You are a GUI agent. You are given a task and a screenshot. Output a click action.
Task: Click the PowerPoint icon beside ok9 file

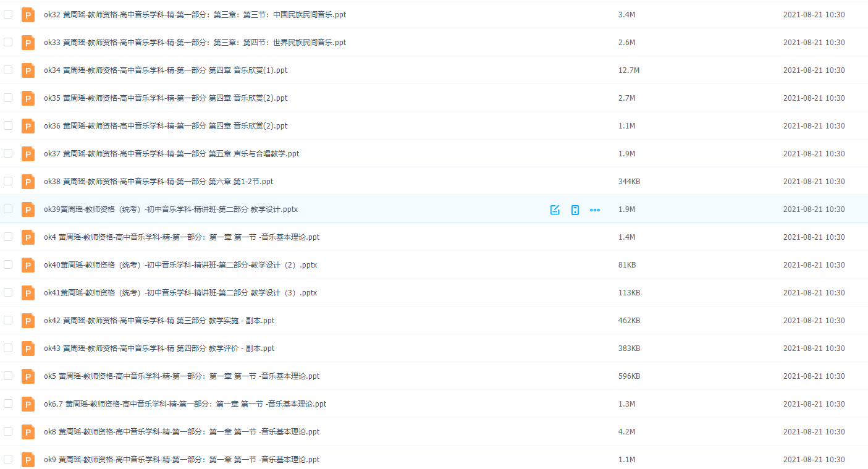coord(28,459)
